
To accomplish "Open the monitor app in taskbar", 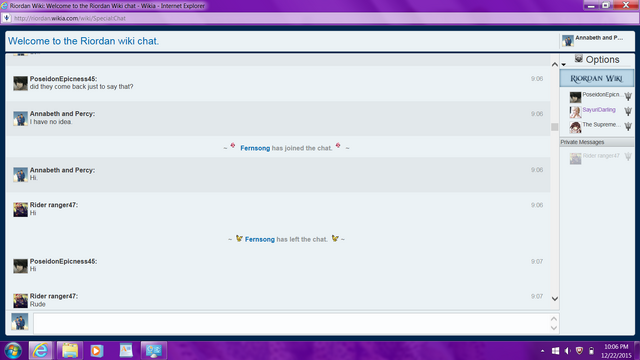I will (153, 351).
